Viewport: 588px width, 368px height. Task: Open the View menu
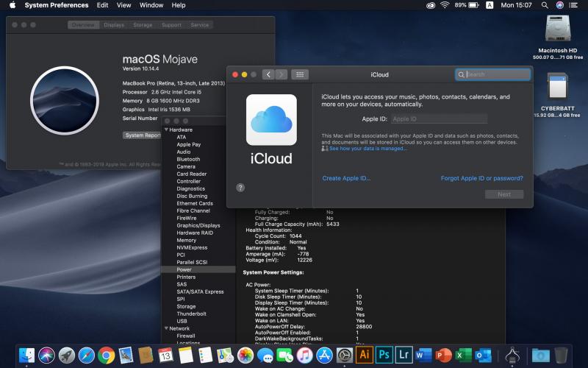123,5
